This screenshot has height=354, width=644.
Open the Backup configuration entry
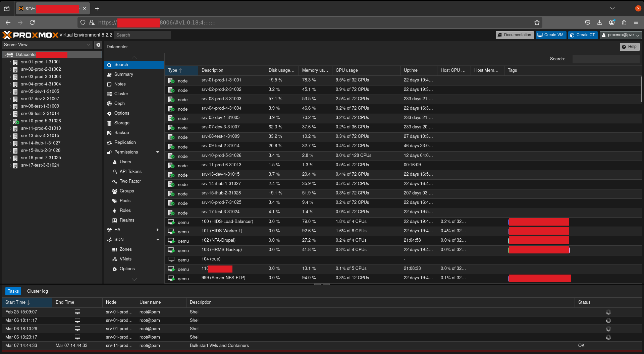(x=134, y=133)
